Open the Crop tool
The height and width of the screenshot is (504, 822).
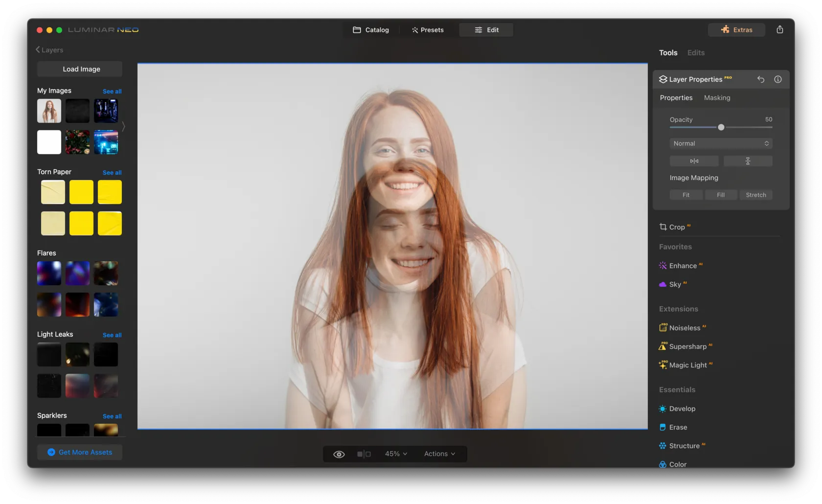pos(677,227)
